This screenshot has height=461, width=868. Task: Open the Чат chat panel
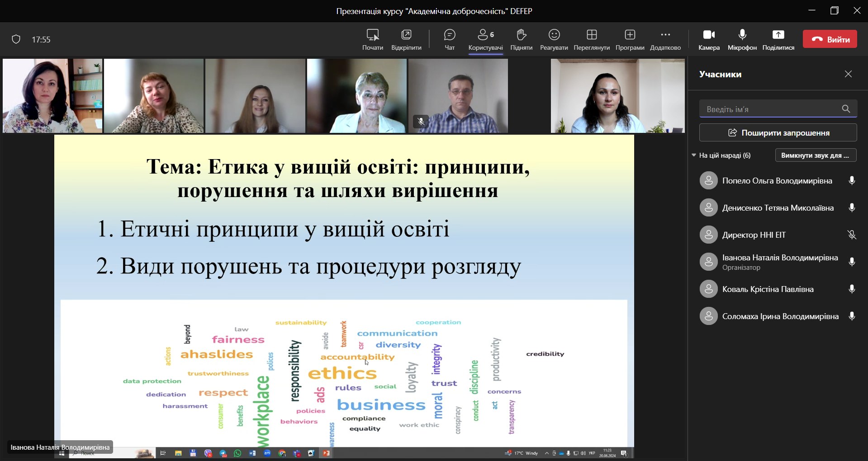[450, 39]
